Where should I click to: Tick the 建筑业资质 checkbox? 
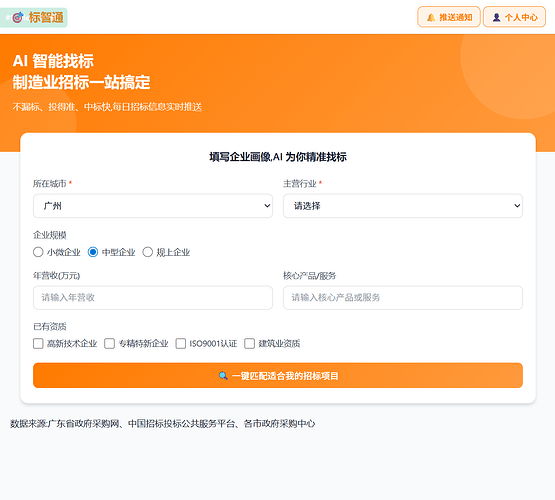click(250, 344)
